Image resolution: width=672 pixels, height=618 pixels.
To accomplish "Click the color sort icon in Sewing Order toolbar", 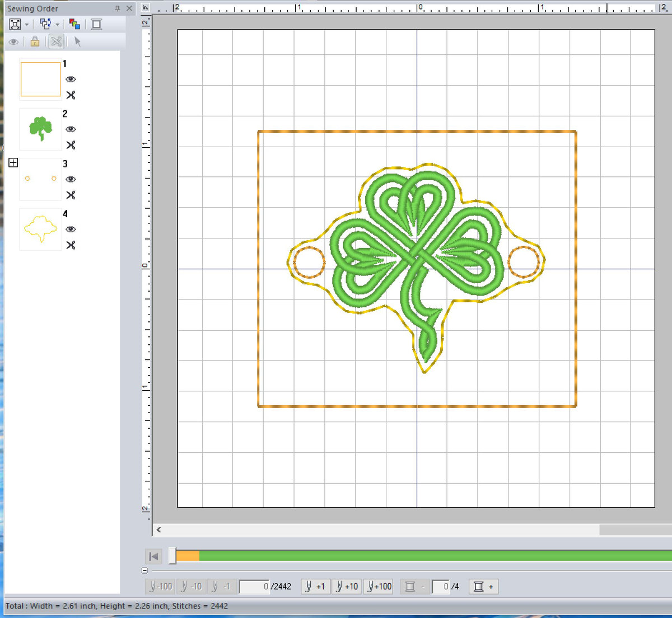I will click(x=74, y=24).
